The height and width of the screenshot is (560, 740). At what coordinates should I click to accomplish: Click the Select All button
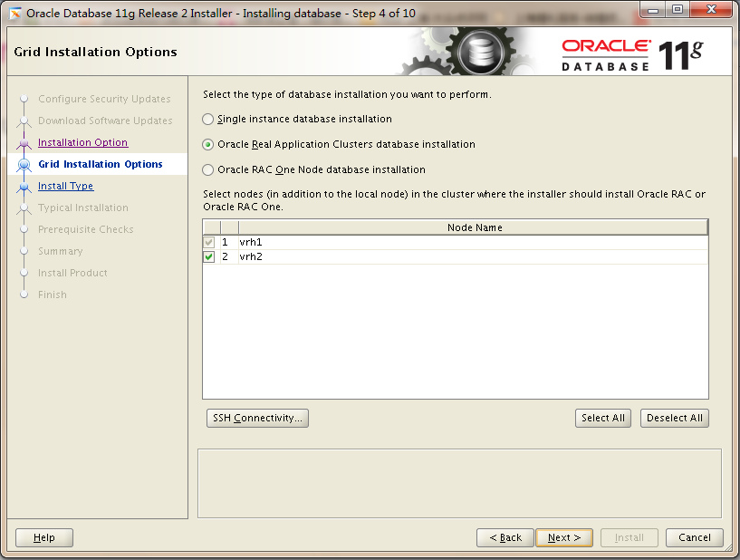[x=603, y=419]
